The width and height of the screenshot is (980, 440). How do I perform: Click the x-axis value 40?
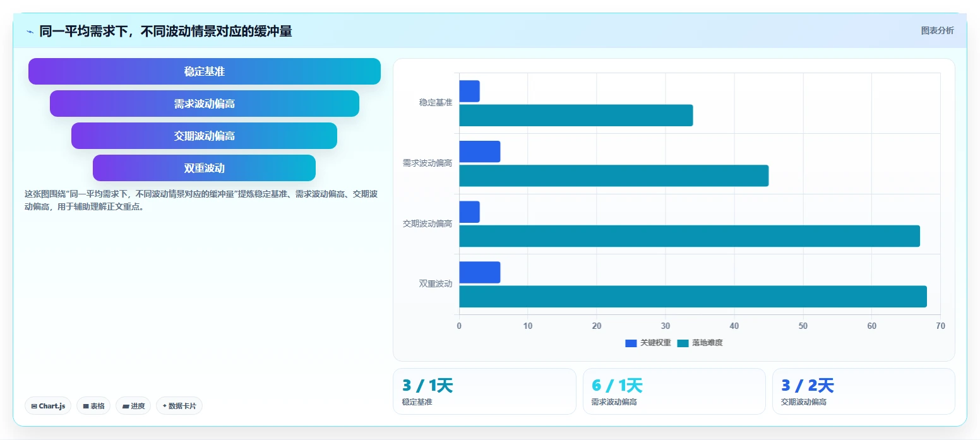point(734,326)
